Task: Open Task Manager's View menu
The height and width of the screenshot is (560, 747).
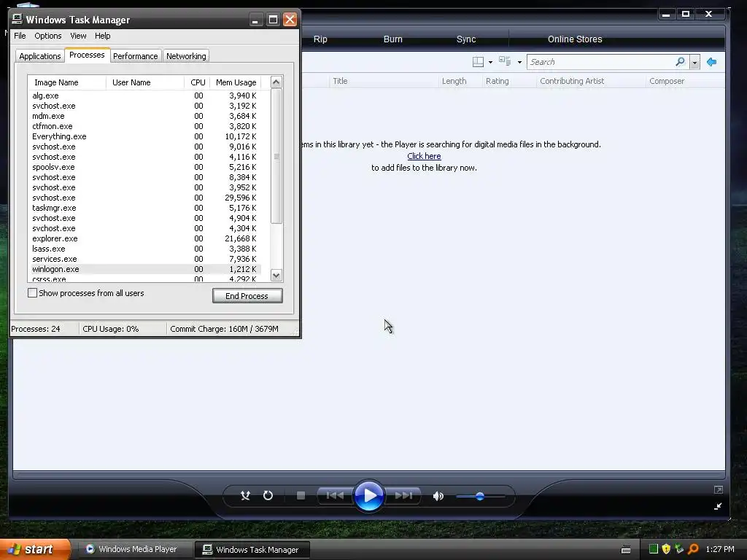Action: [78, 36]
